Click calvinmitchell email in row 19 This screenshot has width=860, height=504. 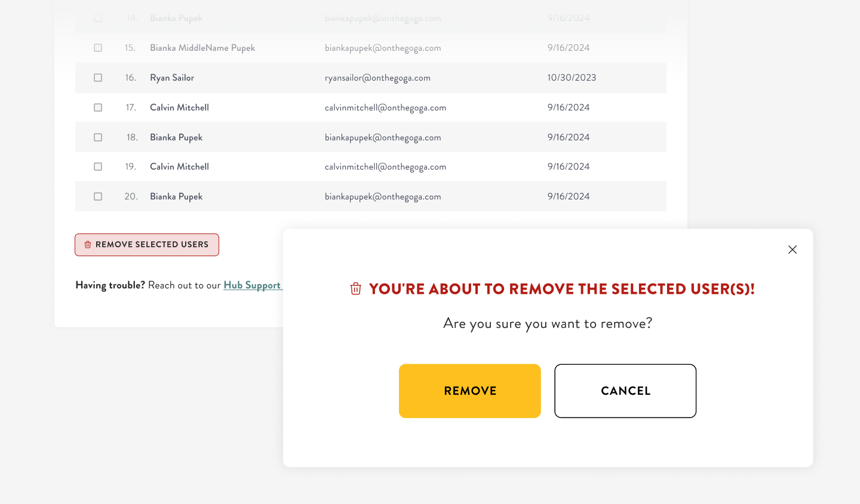point(385,167)
